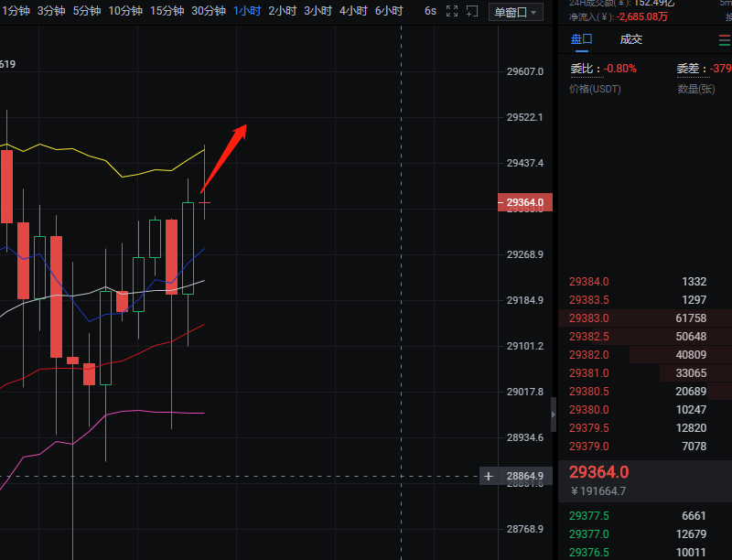Select ask price 29379.5
Image resolution: width=732 pixels, height=560 pixels.
(x=588, y=428)
